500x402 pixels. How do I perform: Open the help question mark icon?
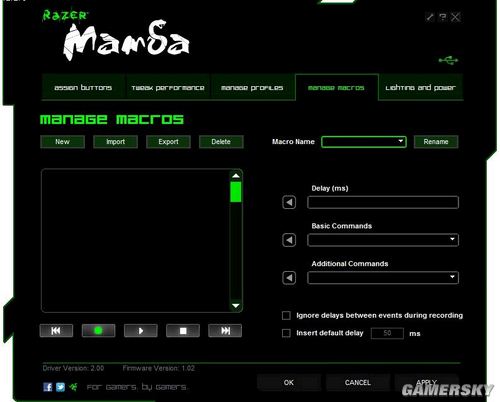443,17
